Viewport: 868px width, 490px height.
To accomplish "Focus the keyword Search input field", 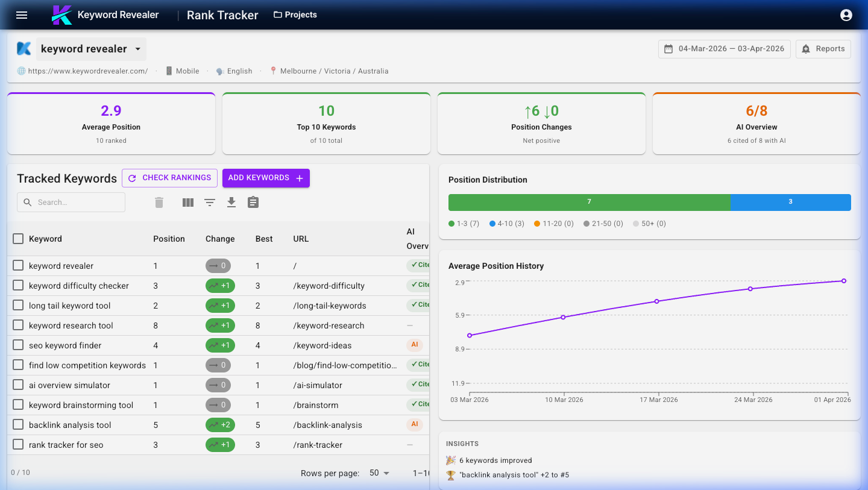I will [71, 203].
